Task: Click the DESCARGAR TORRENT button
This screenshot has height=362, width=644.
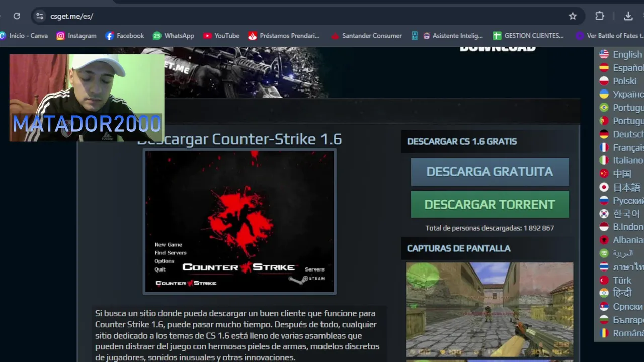Action: click(490, 204)
